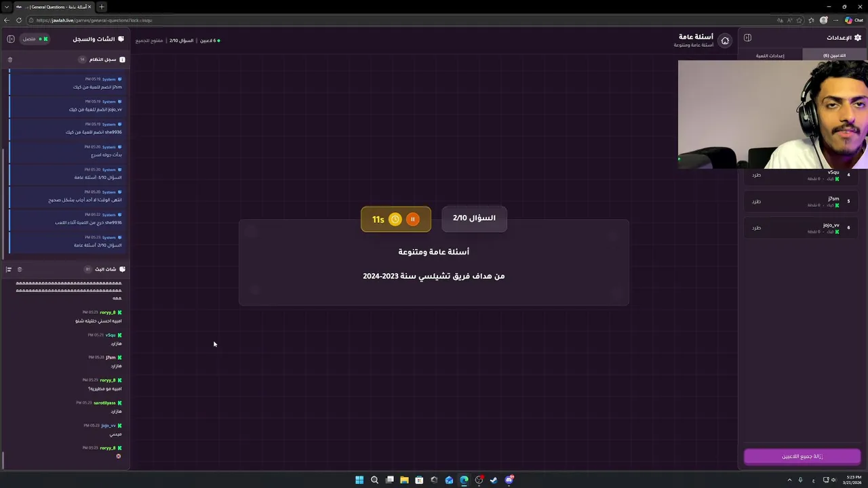The image size is (868, 488).
Task: Click the j7sm player row name
Action: pyautogui.click(x=833, y=199)
